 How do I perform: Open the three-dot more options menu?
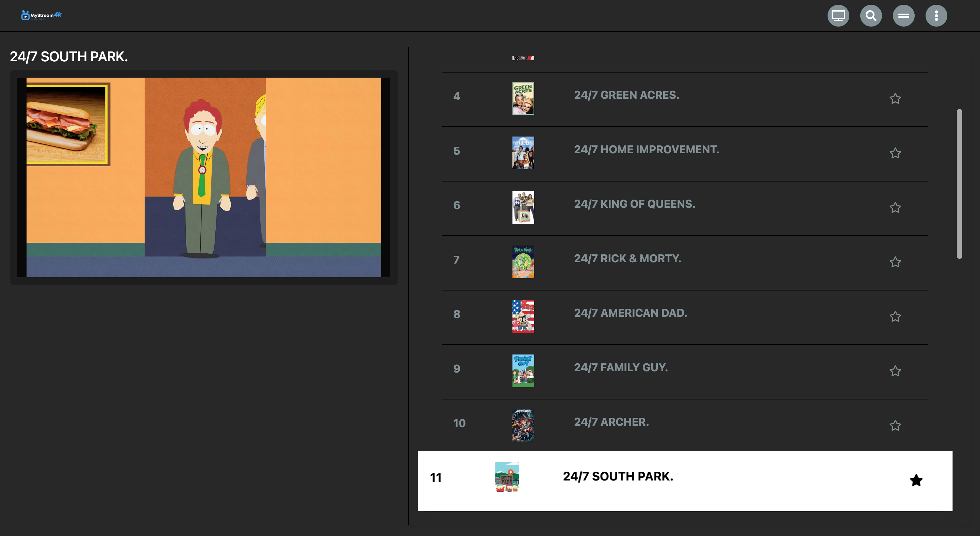(936, 16)
